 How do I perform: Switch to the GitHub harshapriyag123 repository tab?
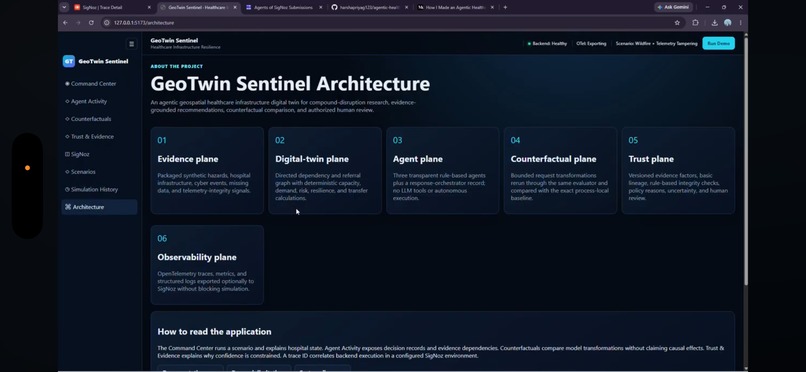click(x=370, y=7)
